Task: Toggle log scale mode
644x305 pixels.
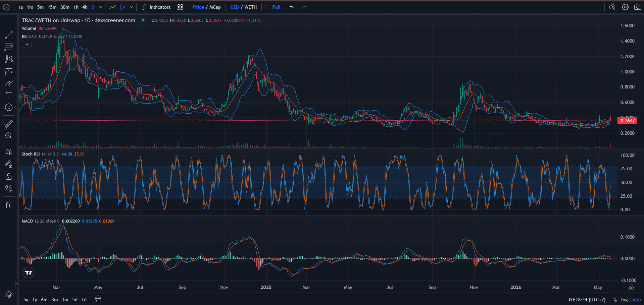Action: pyautogui.click(x=624, y=300)
